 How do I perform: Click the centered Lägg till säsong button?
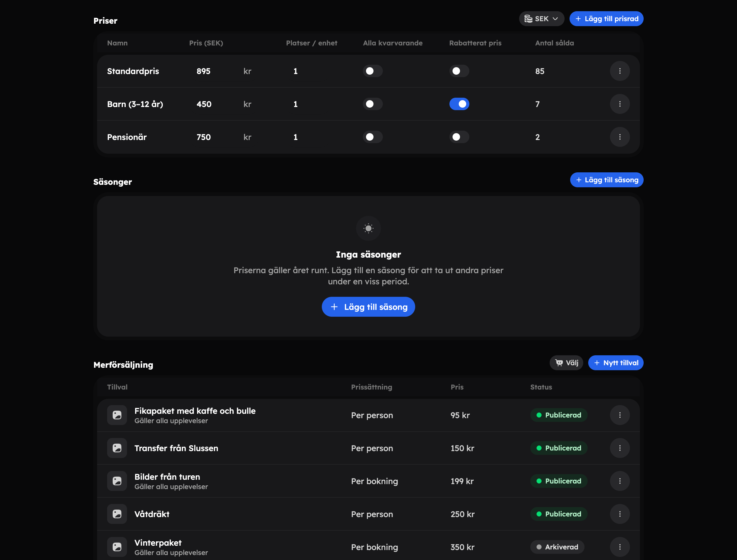point(368,307)
